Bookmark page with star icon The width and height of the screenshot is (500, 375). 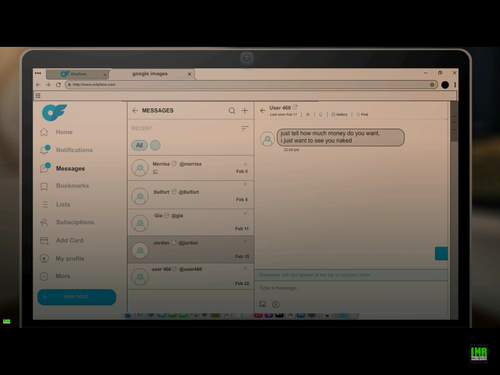tap(432, 85)
